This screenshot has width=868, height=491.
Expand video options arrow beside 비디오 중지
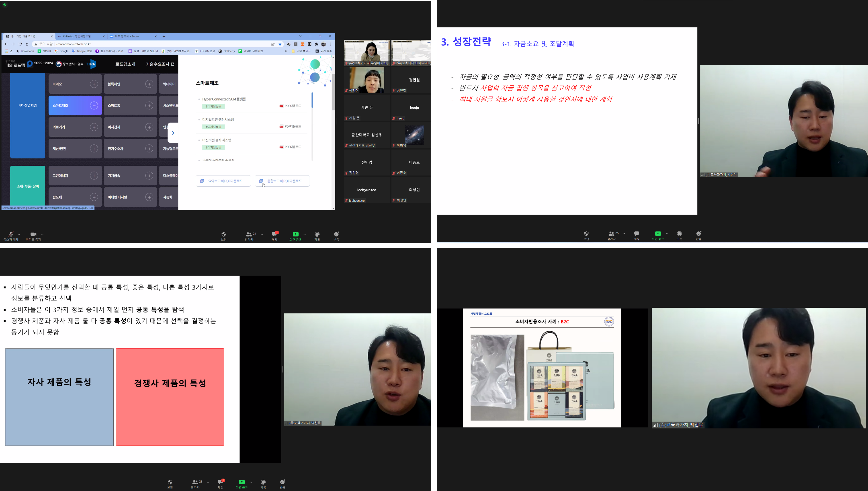[43, 234]
